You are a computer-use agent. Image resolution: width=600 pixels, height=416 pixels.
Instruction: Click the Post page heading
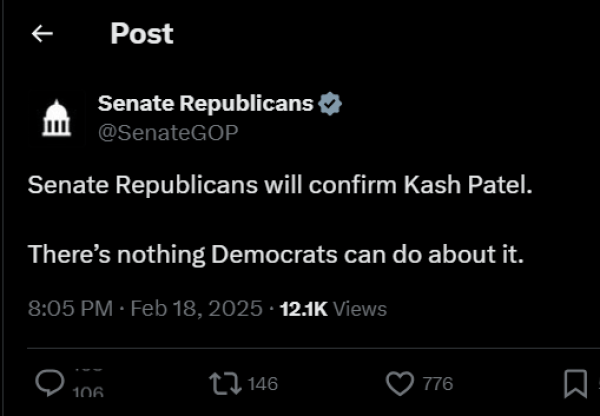click(x=142, y=34)
